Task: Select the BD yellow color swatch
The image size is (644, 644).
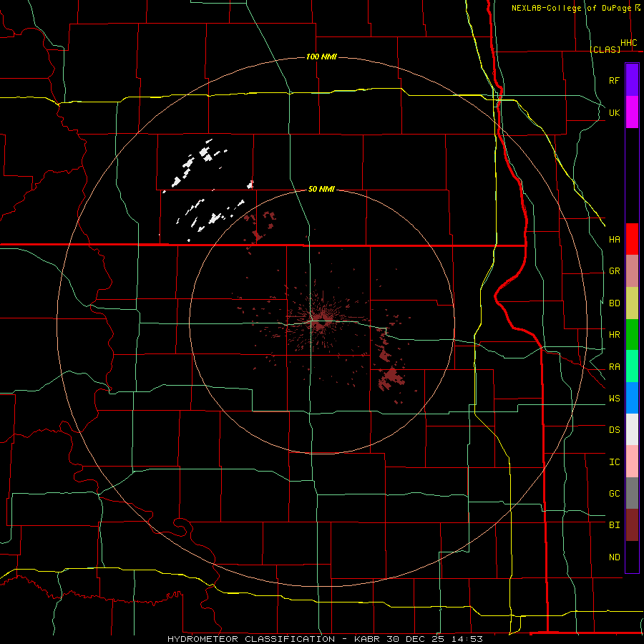Action: [x=632, y=303]
